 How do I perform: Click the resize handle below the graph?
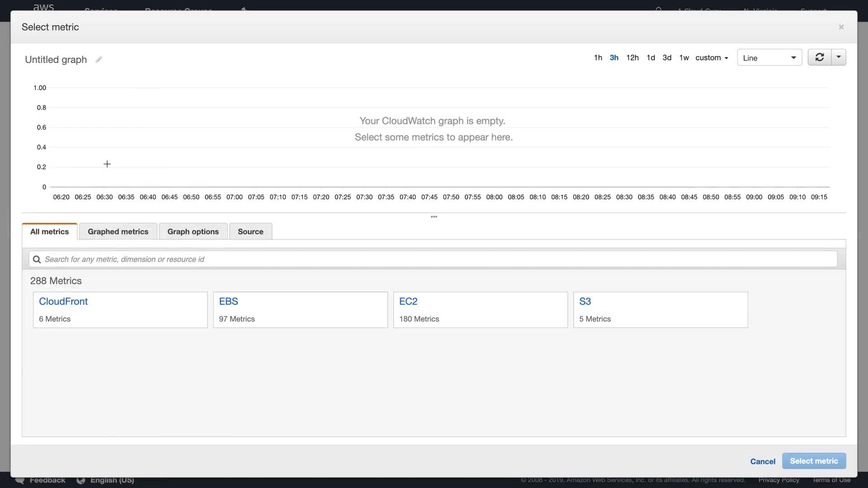point(434,217)
